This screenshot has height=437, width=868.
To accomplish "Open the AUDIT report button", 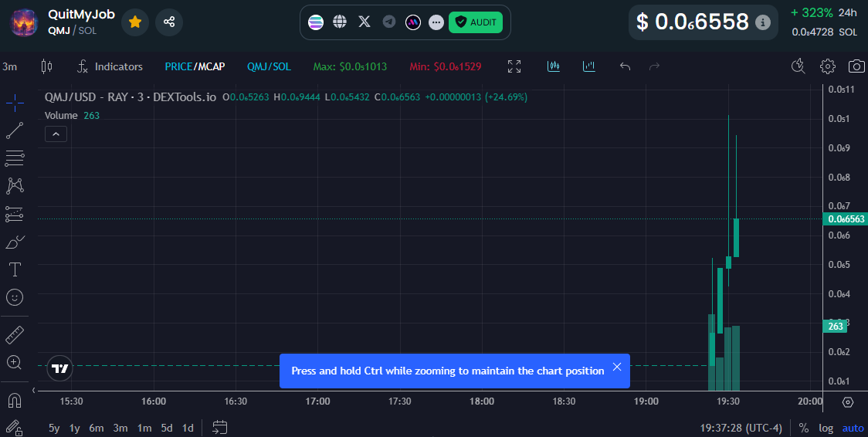I will click(476, 22).
